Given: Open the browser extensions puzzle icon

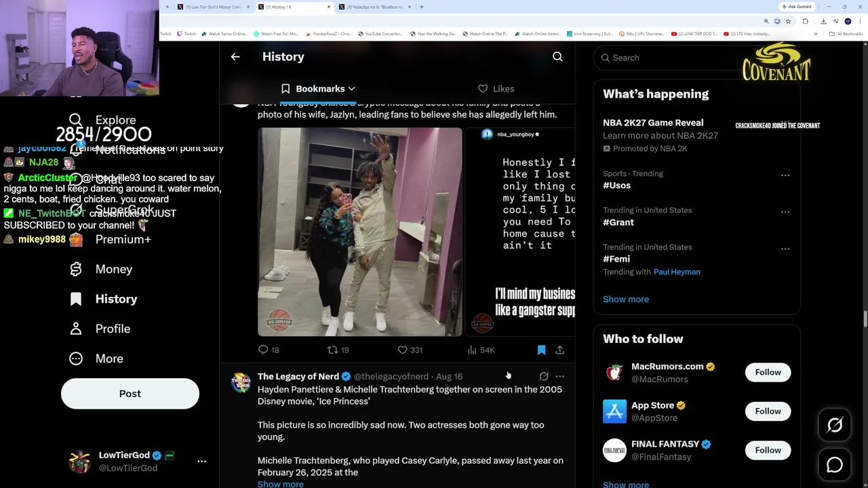Looking at the screenshot, I should (806, 21).
